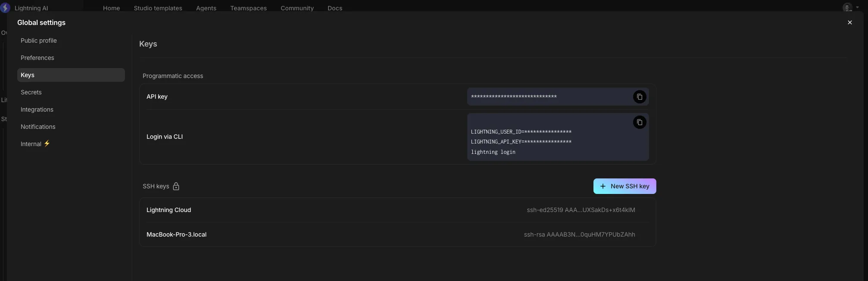Click the lightning bolt icon next to Internal
The image size is (868, 281).
(47, 144)
